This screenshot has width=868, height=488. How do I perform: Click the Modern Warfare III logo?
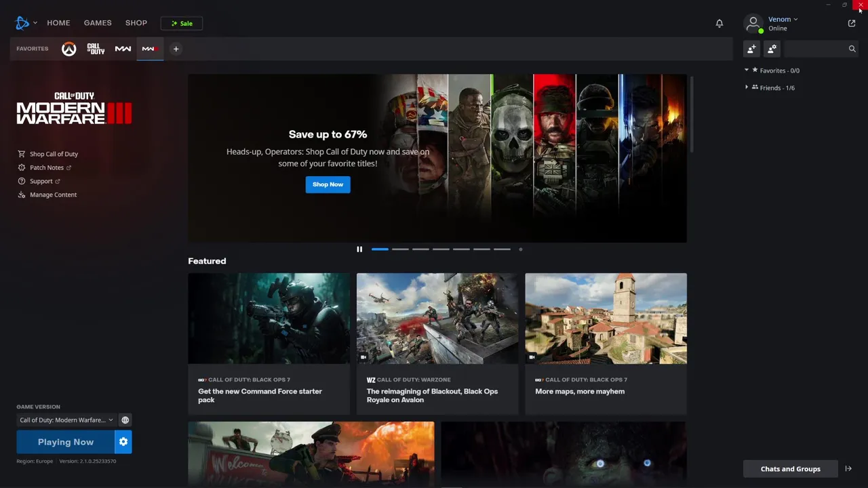pos(74,108)
